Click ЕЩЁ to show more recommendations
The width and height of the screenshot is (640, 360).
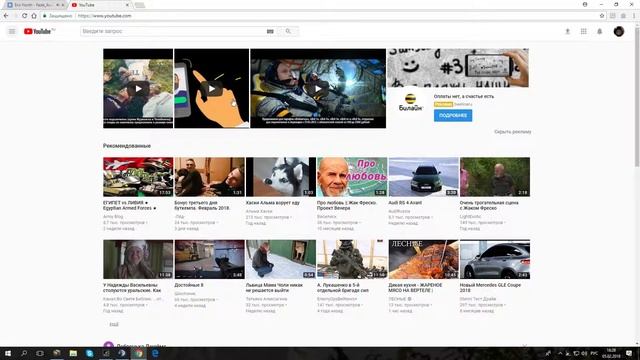[x=114, y=324]
